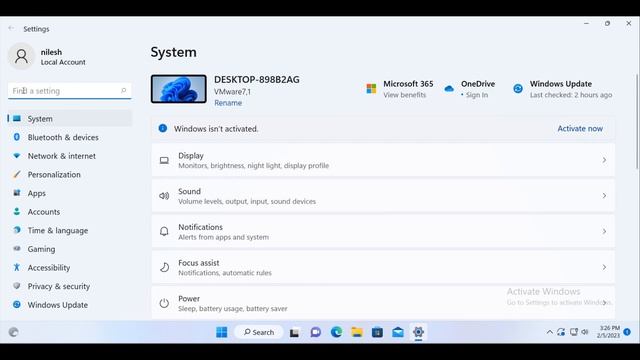The image size is (640, 360).
Task: Expand the Focus assist row chevron
Action: point(604,267)
